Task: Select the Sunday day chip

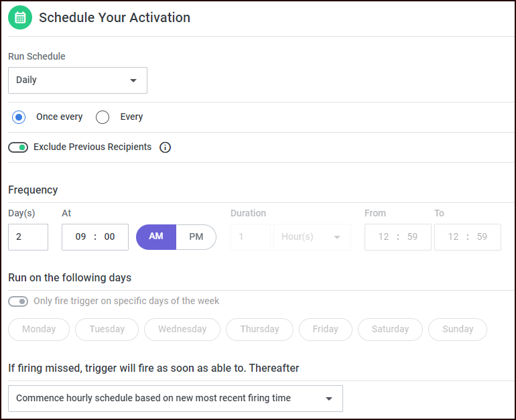Action: 458,330
